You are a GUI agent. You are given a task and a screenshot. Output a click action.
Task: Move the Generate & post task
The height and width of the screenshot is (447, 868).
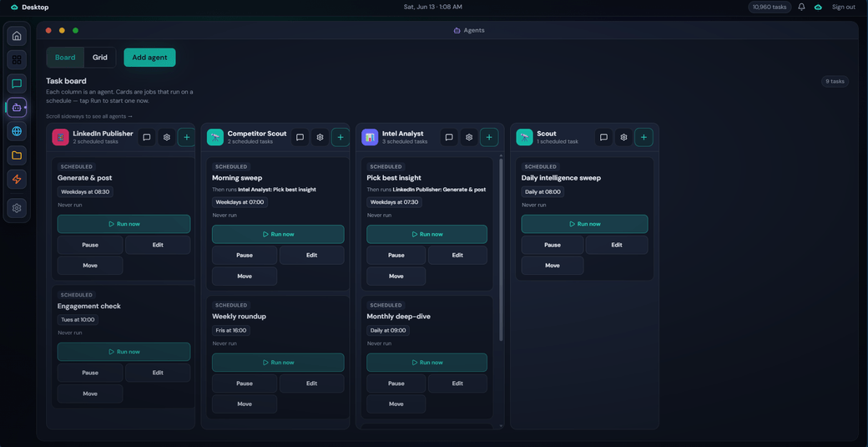coord(90,266)
